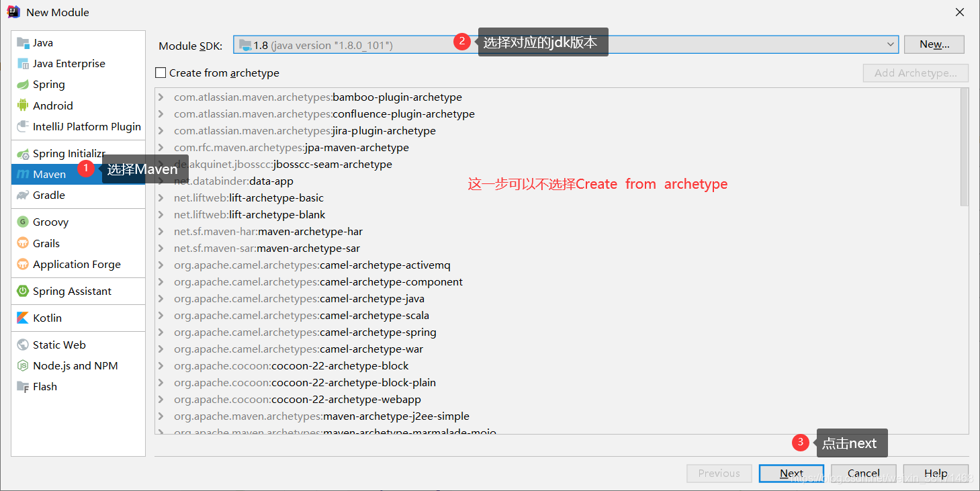Choose Static Web module type
Screen dimensions: 980x491
[78, 345]
